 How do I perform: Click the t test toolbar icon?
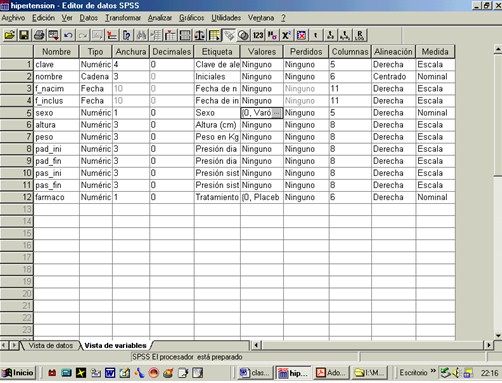[316, 35]
